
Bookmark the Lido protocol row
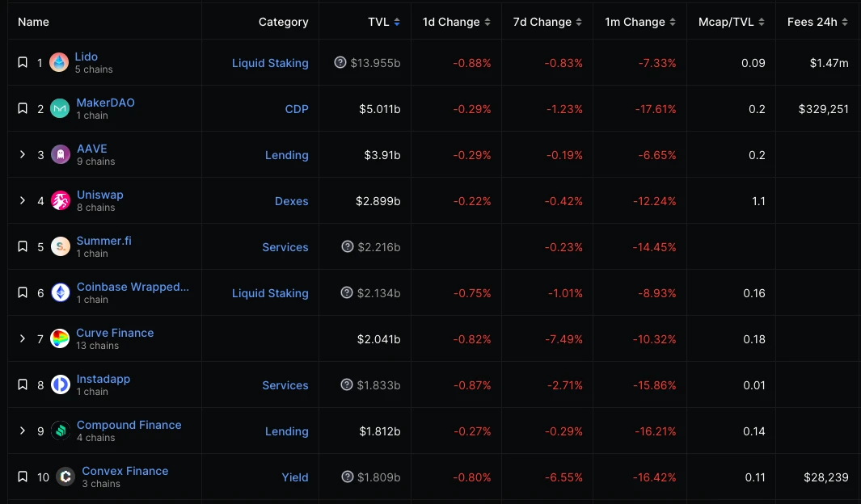point(23,62)
